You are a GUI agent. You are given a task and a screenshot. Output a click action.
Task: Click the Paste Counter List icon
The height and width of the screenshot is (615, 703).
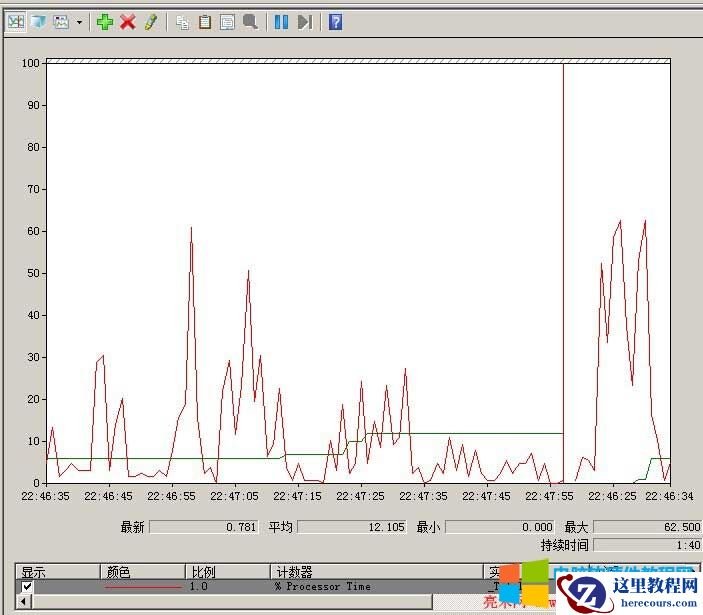[x=205, y=21]
